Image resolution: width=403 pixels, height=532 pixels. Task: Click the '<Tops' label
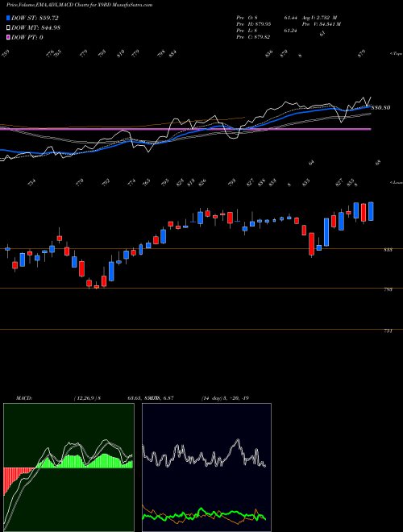[x=396, y=54]
